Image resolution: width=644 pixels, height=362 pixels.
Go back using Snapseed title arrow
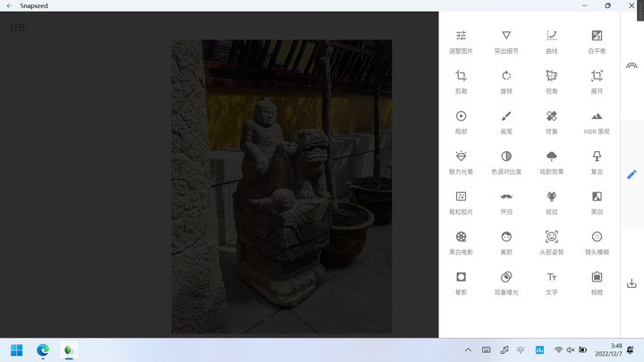point(9,5)
